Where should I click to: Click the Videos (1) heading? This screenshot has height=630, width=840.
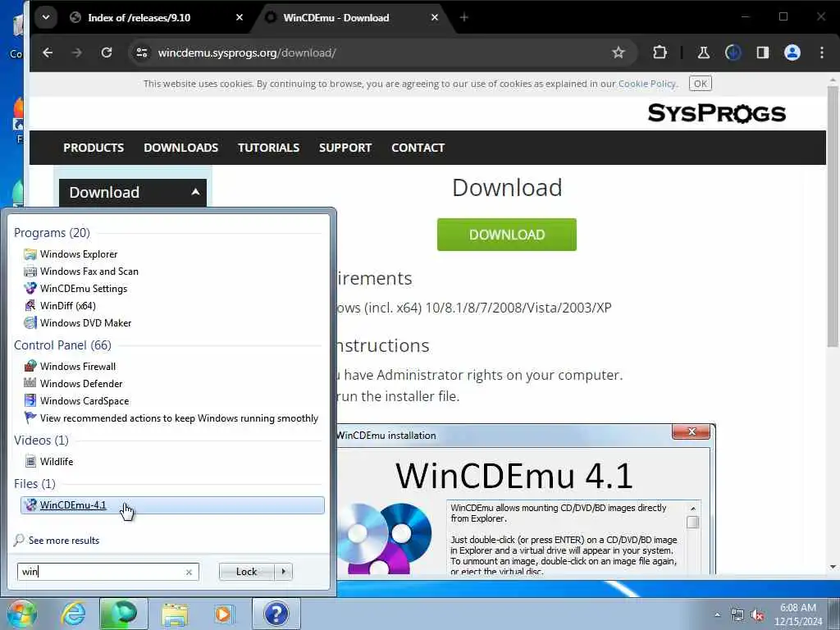(x=41, y=441)
